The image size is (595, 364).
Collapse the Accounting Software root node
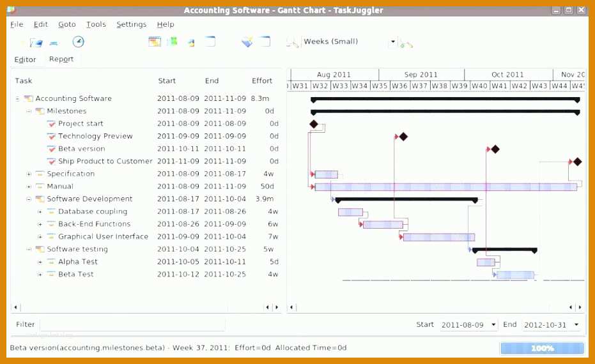[17, 98]
